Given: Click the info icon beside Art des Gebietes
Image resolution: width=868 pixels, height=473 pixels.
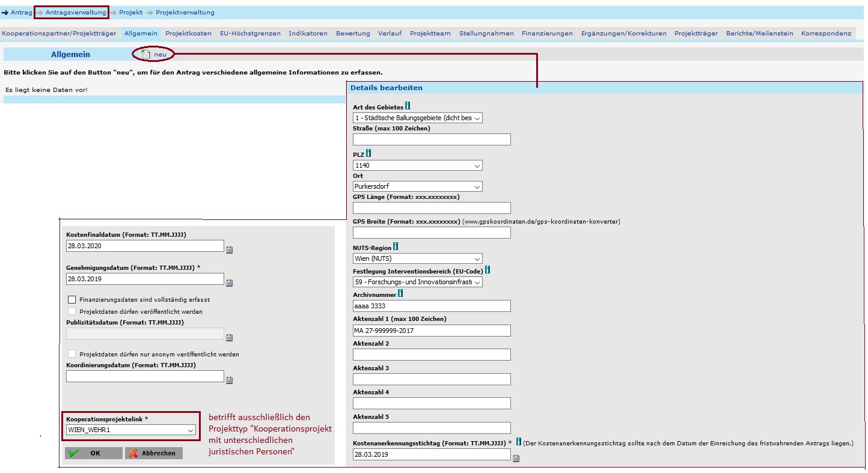Looking at the screenshot, I should (x=408, y=106).
